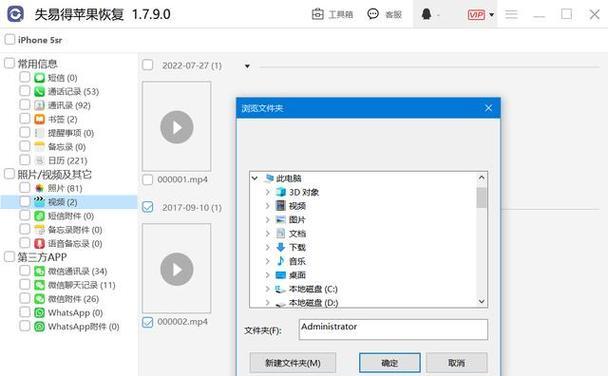The height and width of the screenshot is (376, 608).
Task: Collapse the 此电脑 tree node
Action: tap(254, 178)
